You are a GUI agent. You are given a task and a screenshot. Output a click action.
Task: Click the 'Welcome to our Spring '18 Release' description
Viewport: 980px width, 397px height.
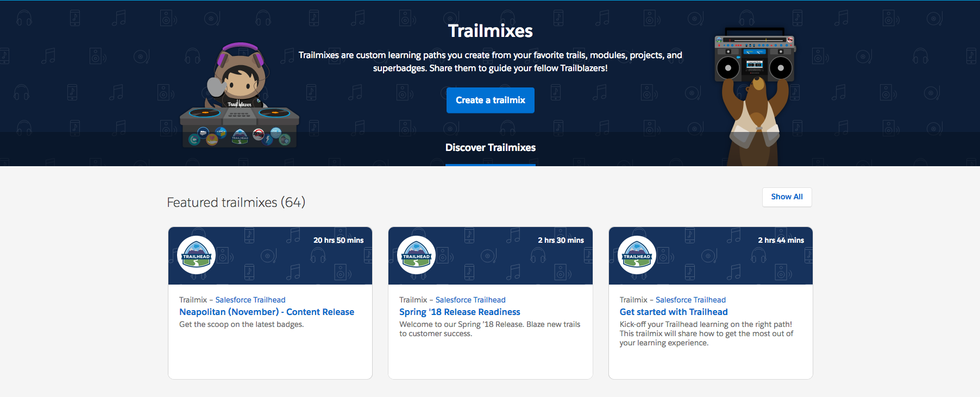click(x=489, y=329)
